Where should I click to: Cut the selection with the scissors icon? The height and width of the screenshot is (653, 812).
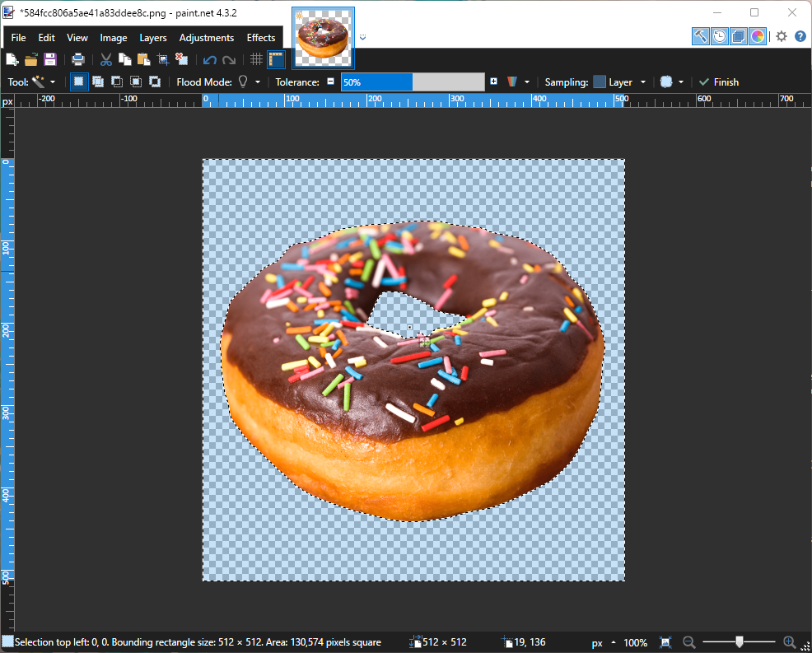point(105,59)
